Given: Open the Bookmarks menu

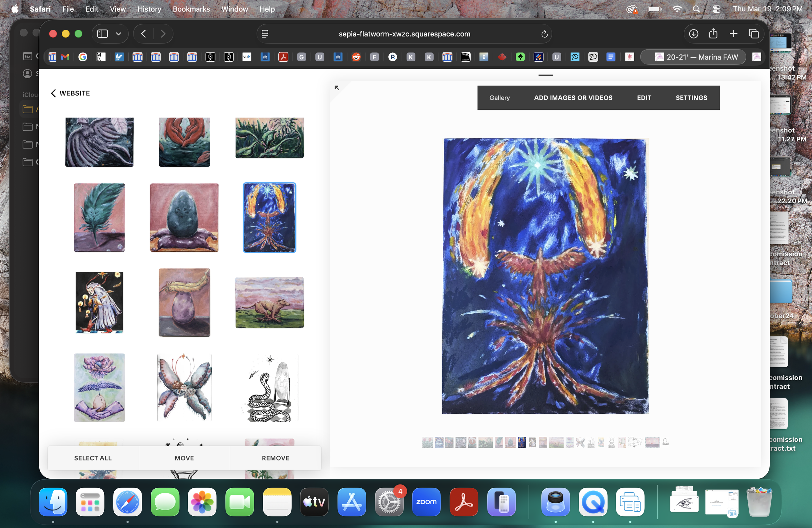Looking at the screenshot, I should [191, 9].
